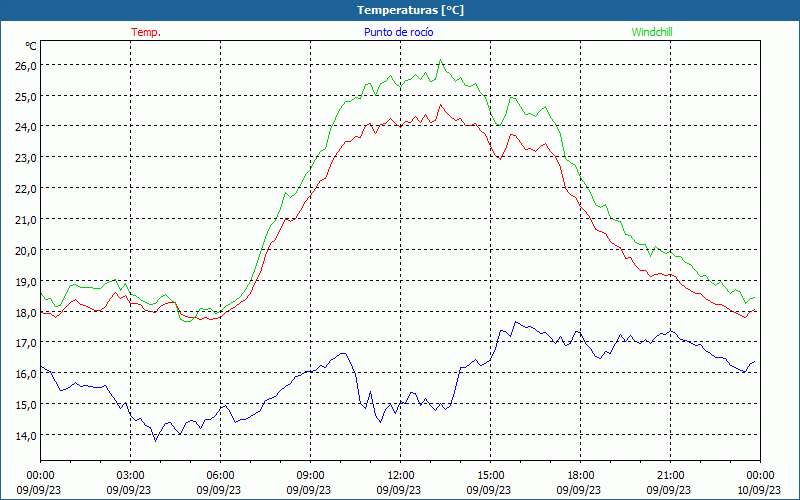Viewport: 800px width, 500px height.
Task: Click the 12:00 time axis label
Action: 401,476
